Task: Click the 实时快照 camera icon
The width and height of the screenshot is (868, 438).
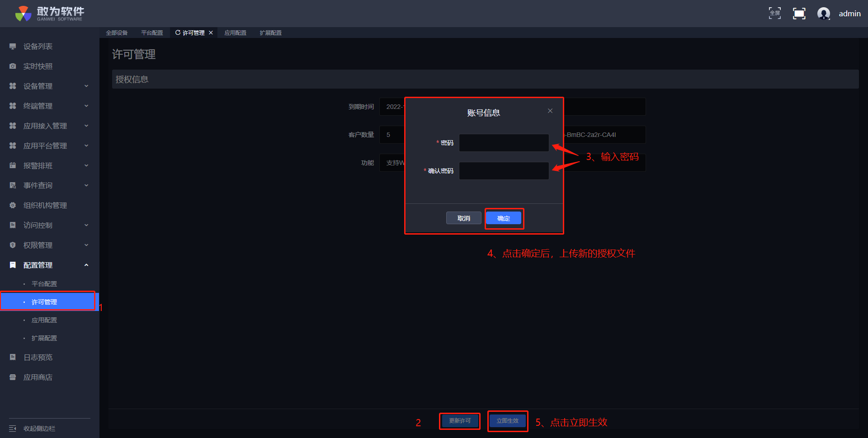Action: coord(13,66)
